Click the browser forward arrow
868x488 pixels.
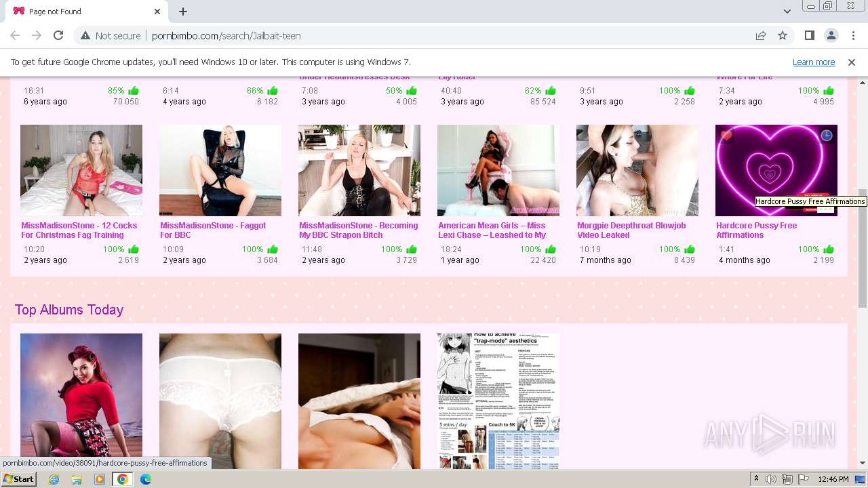(x=37, y=35)
